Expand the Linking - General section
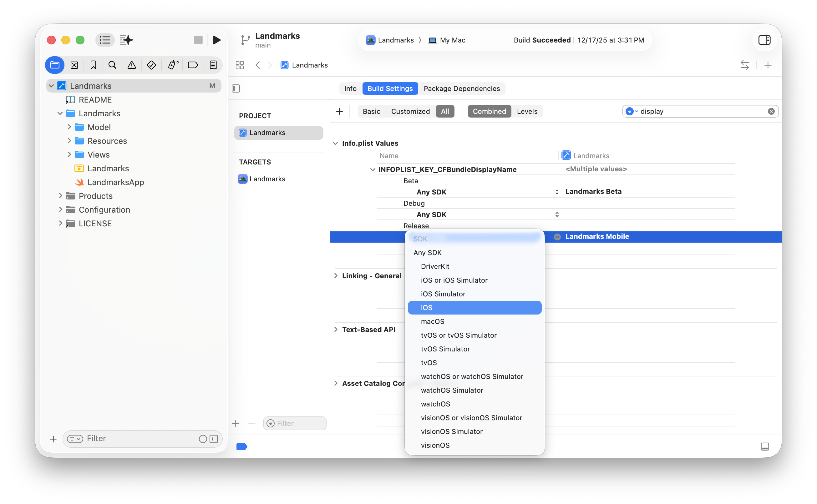 [x=336, y=276]
